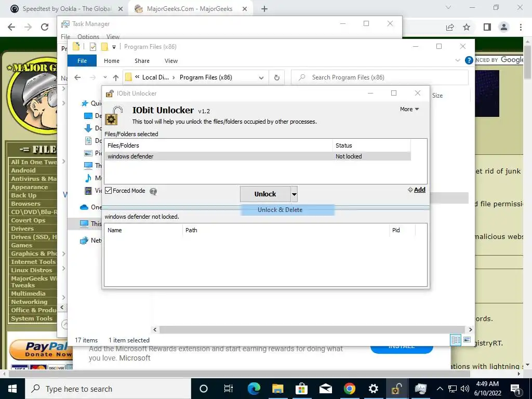Screen dimensions: 532x399
Task: Click Program Files (x86) breadcrumb
Action: (206, 77)
